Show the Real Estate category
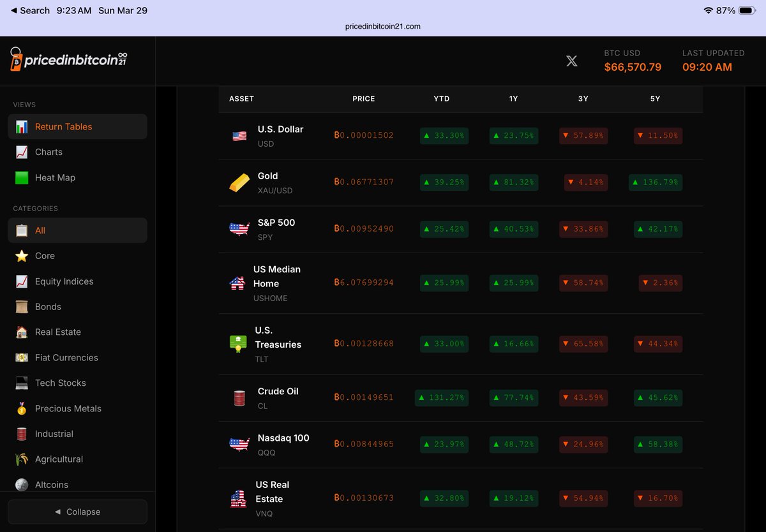Screen dimensions: 766x532 click(77, 332)
